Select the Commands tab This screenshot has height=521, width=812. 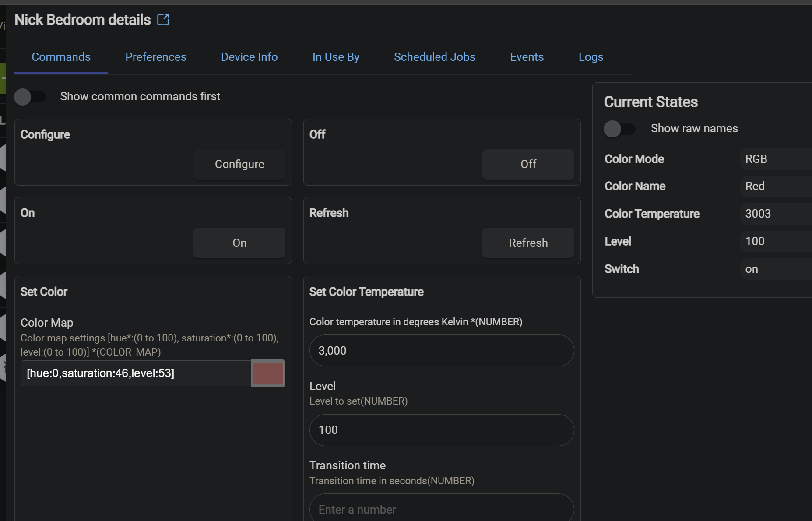tap(61, 57)
